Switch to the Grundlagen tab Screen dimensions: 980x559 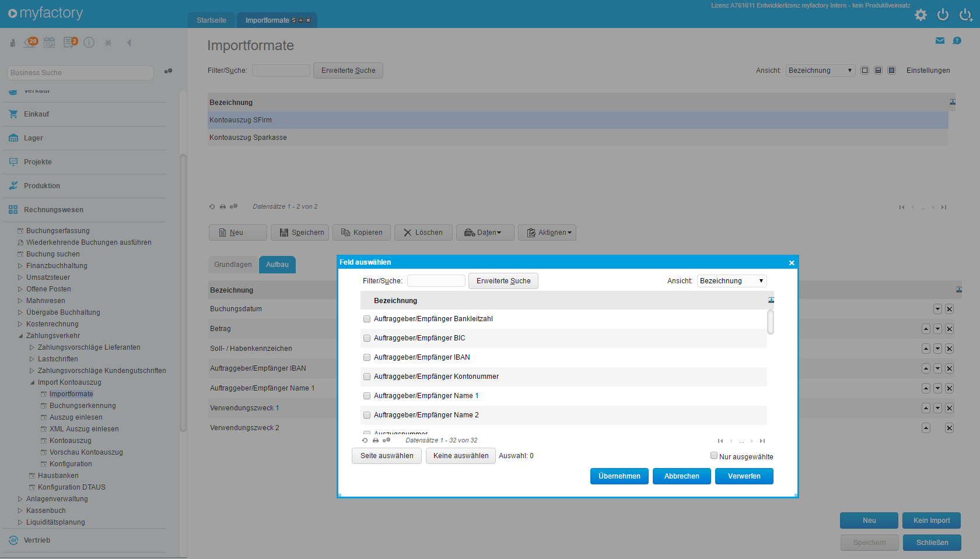233,265
